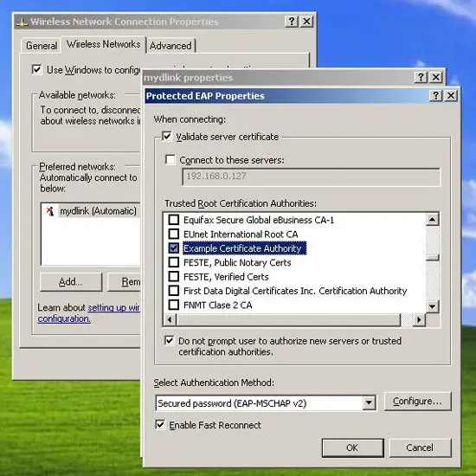Click the partially hidden Remove button
Image resolution: width=476 pixels, height=476 pixels.
tap(125, 282)
